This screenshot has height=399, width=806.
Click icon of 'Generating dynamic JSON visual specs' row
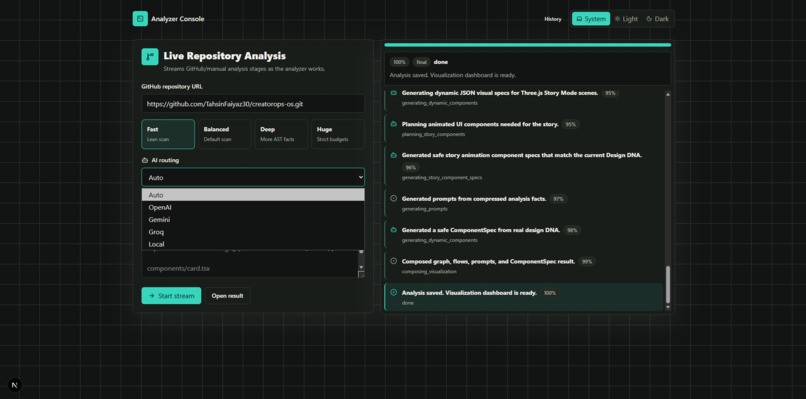[x=394, y=93]
